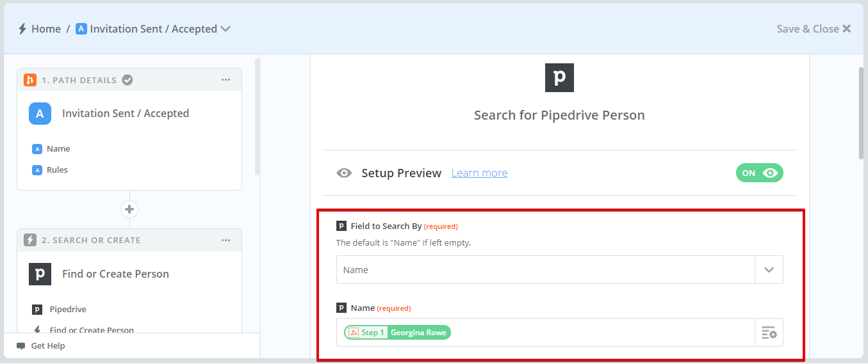Screen dimensions: 868x364
Task: Click the insert field button on Name input
Action: click(769, 333)
